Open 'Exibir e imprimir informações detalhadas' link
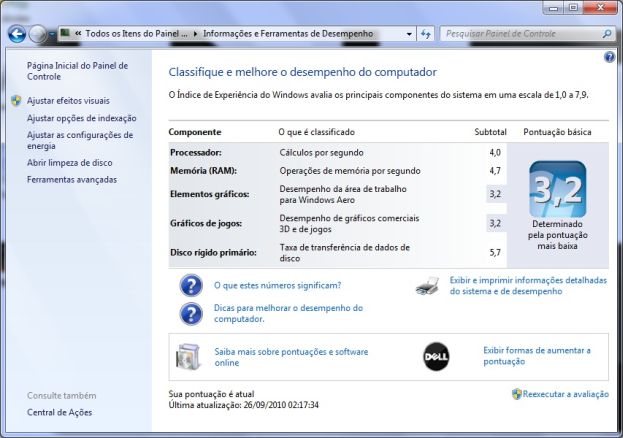Image resolution: width=623 pixels, height=438 pixels. (528, 286)
